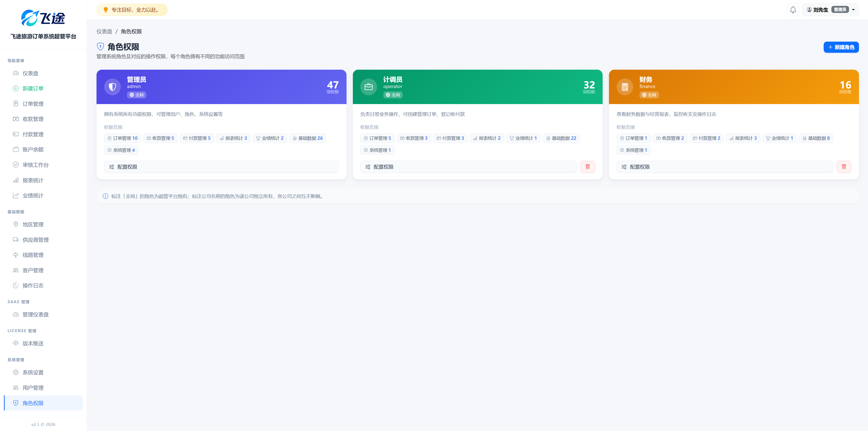868x431 pixels.
Task: Open 收款管理 page
Action: click(x=43, y=119)
